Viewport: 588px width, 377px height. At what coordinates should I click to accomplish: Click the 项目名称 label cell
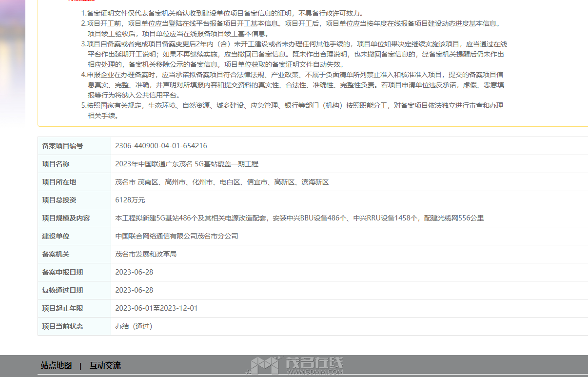click(x=74, y=164)
